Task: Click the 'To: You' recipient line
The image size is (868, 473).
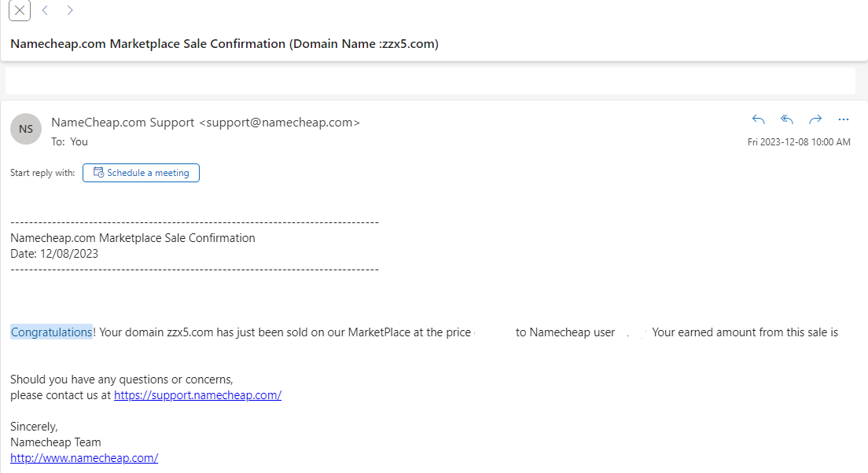Action: [70, 141]
